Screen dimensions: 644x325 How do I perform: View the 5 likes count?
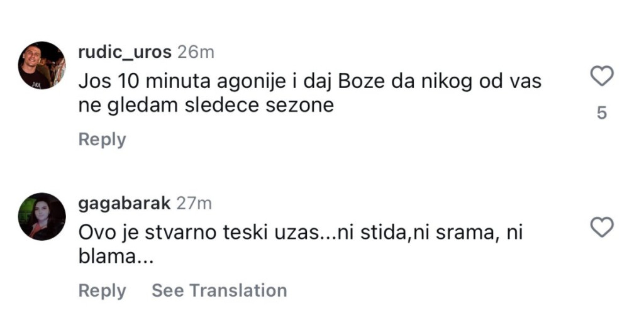click(x=602, y=114)
